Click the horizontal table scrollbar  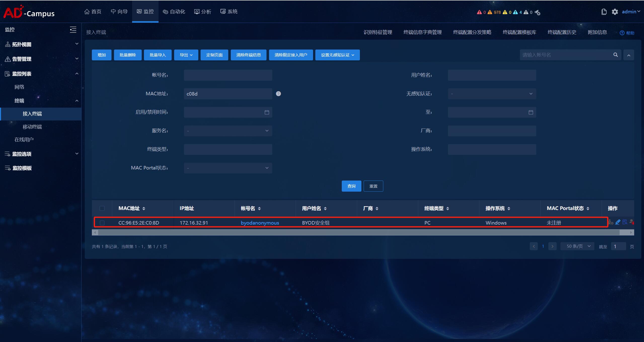[x=358, y=233]
